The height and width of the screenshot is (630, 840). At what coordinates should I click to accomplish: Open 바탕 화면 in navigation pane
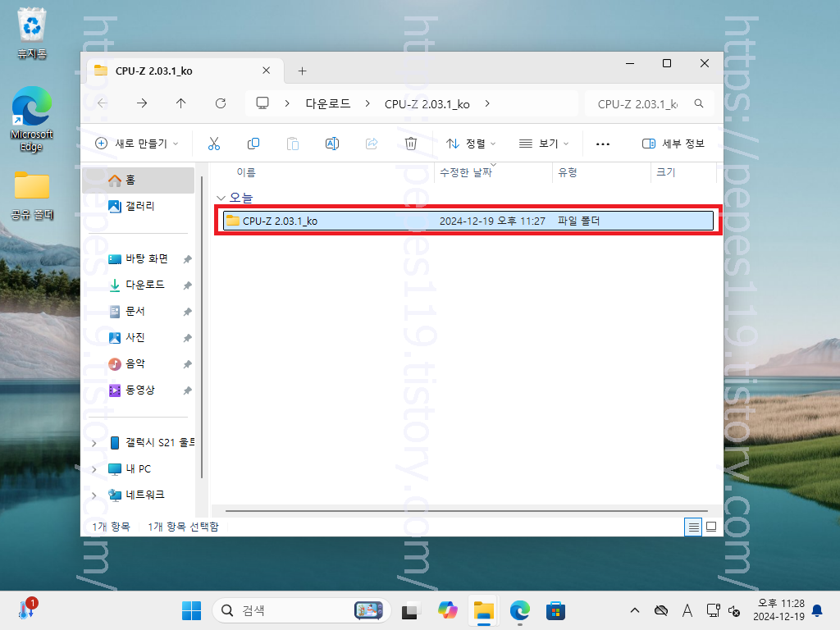click(138, 258)
